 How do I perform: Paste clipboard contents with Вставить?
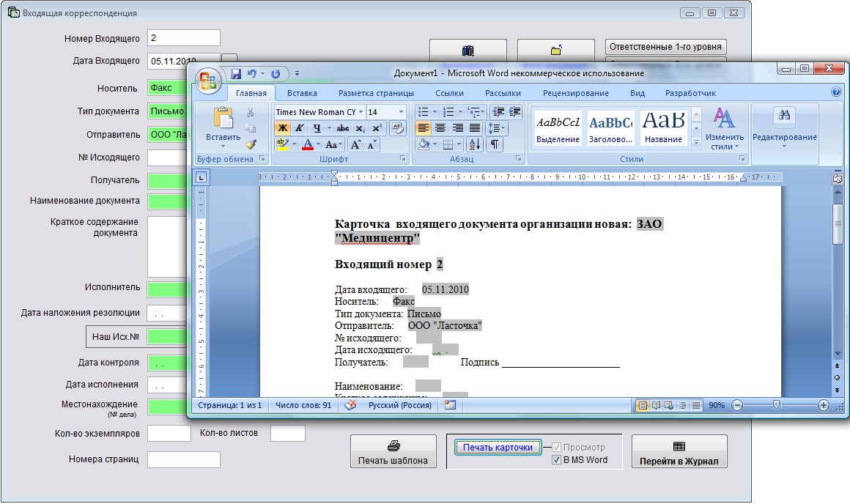click(223, 127)
